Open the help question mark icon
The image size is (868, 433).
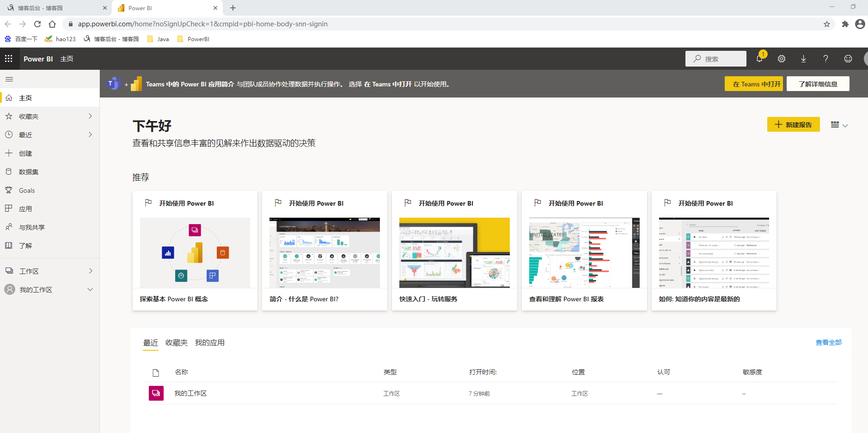click(825, 59)
